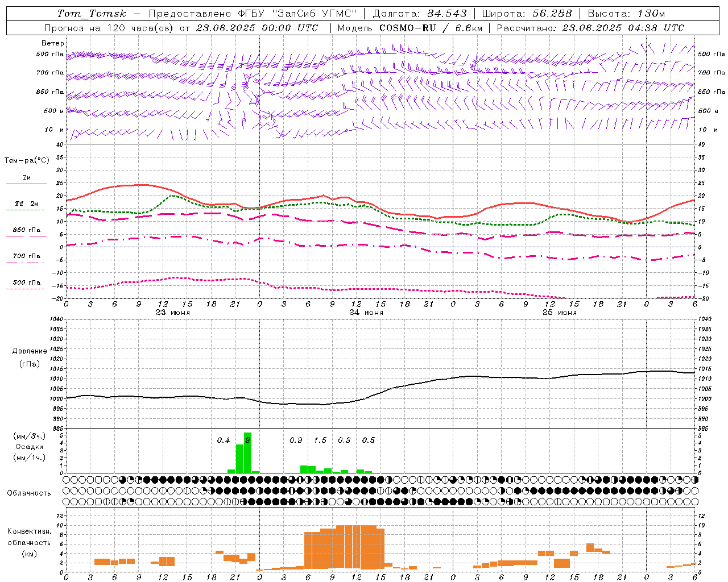
Task: Click the 'Осадки' precipitation label
Action: click(x=29, y=447)
